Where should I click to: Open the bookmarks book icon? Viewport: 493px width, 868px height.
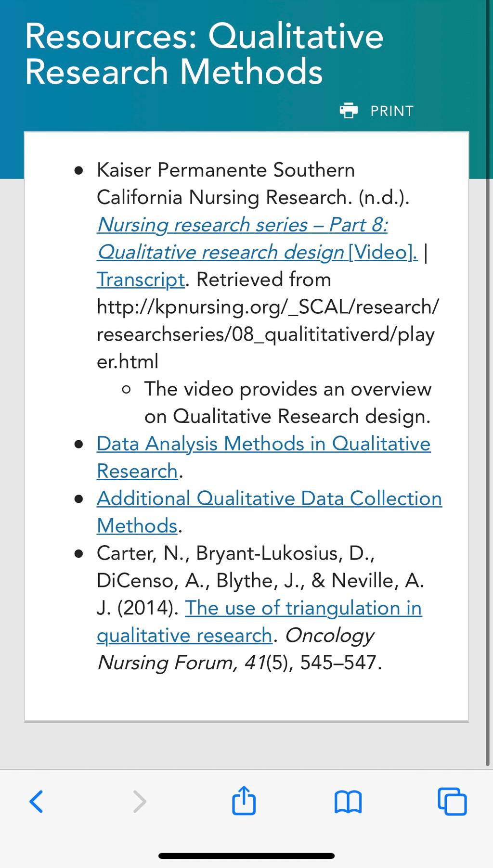pos(348,802)
